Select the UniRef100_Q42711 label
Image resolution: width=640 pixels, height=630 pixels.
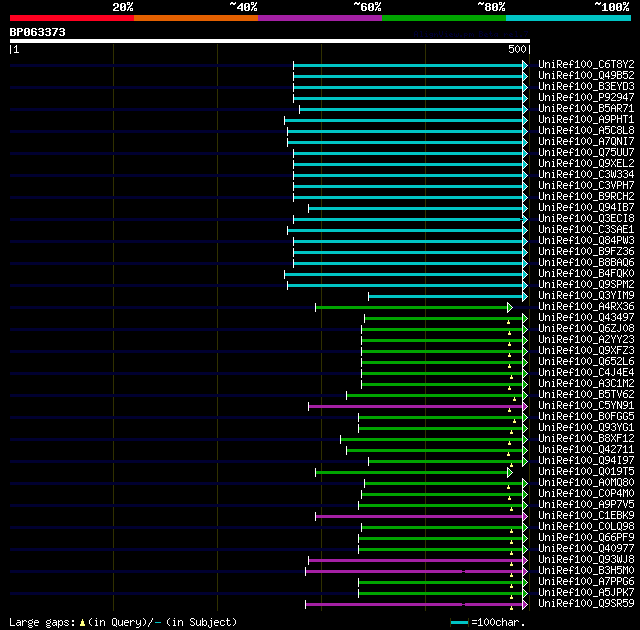586,450
